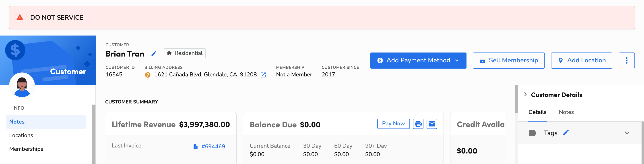644x164 pixels.
Task: Email the balance statement via envelope icon
Action: coord(431,124)
